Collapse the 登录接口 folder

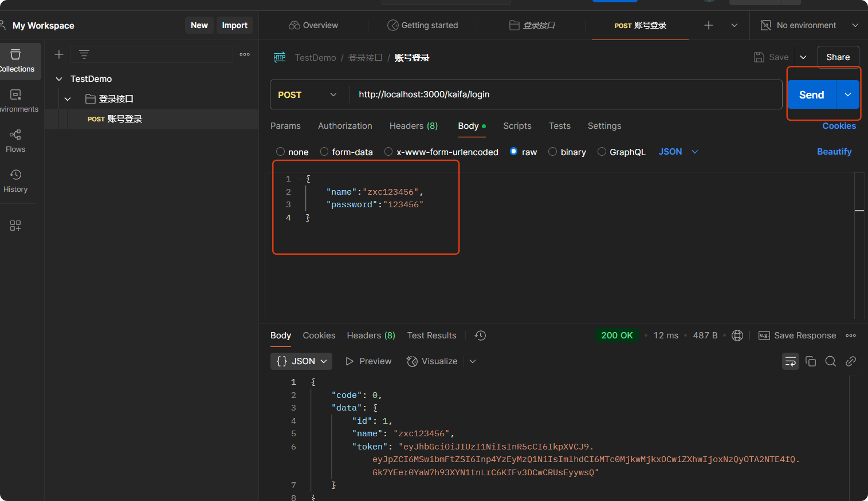pyautogui.click(x=68, y=99)
